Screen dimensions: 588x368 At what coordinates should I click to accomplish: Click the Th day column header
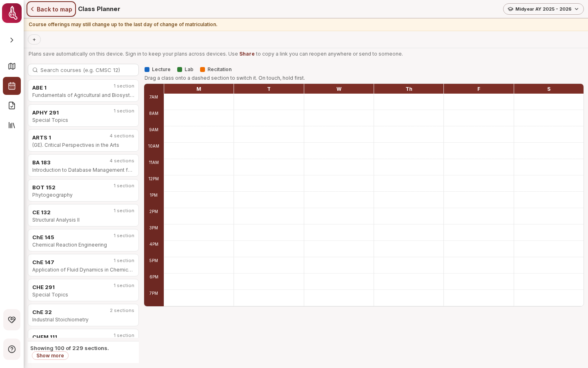[409, 89]
